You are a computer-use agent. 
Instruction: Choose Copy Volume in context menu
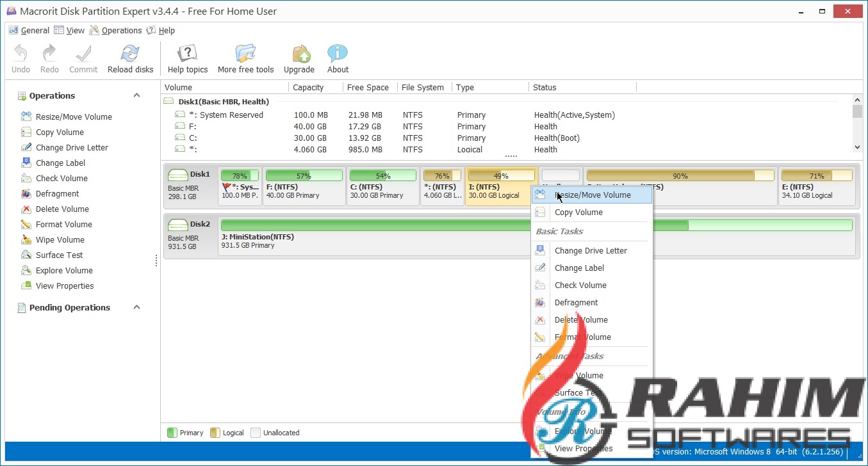click(592, 212)
